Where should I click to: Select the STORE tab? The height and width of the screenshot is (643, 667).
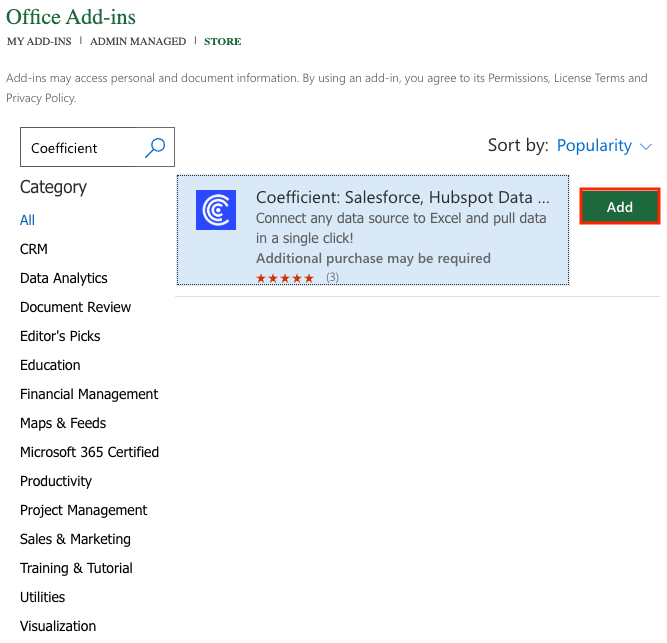[222, 41]
